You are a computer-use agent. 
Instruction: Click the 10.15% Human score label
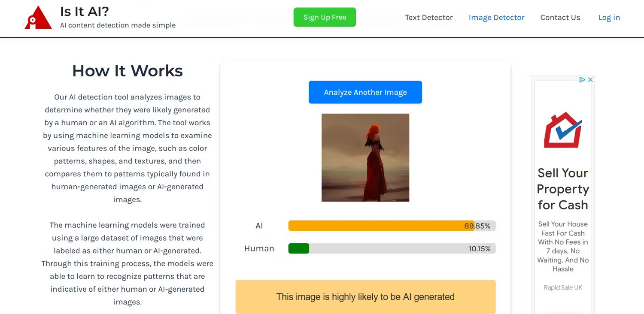[480, 249]
